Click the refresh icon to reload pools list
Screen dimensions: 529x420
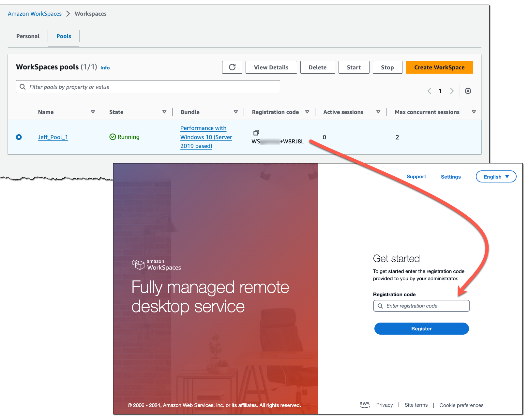[232, 67]
